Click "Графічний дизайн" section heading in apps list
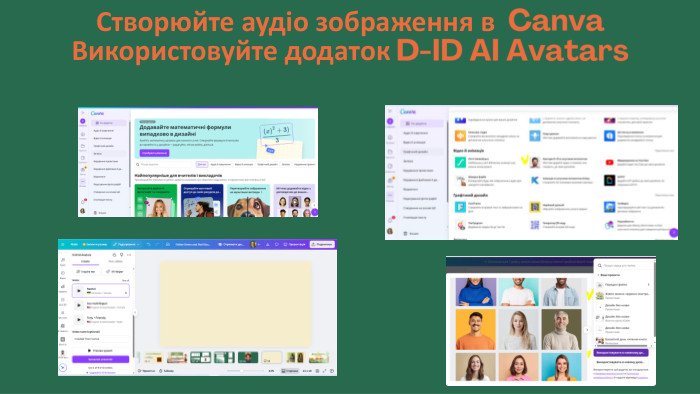This screenshot has height=394, width=700. click(471, 195)
